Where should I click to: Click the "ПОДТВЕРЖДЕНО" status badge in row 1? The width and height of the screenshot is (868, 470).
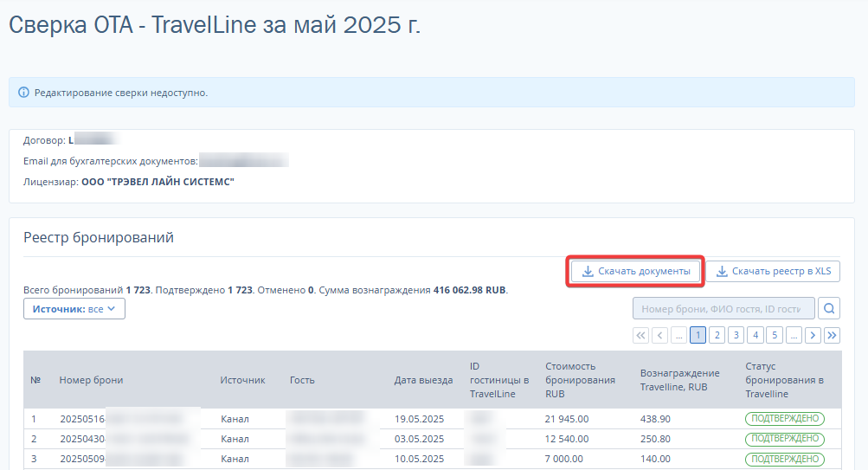785,419
